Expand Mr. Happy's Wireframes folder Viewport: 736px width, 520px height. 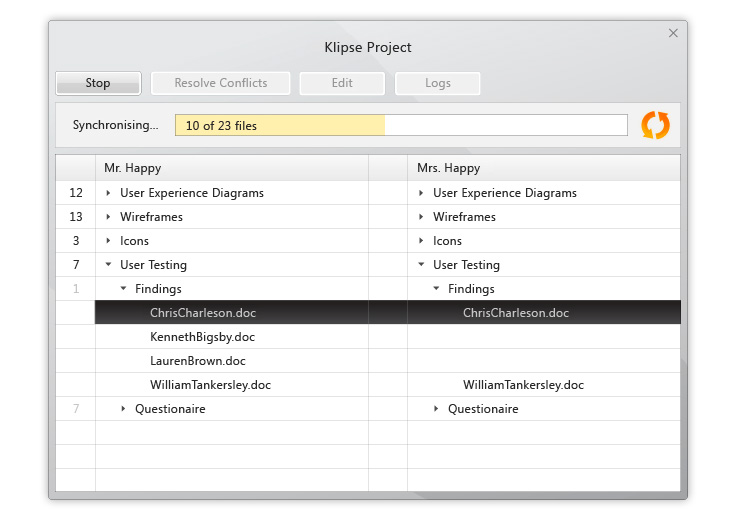(x=108, y=217)
